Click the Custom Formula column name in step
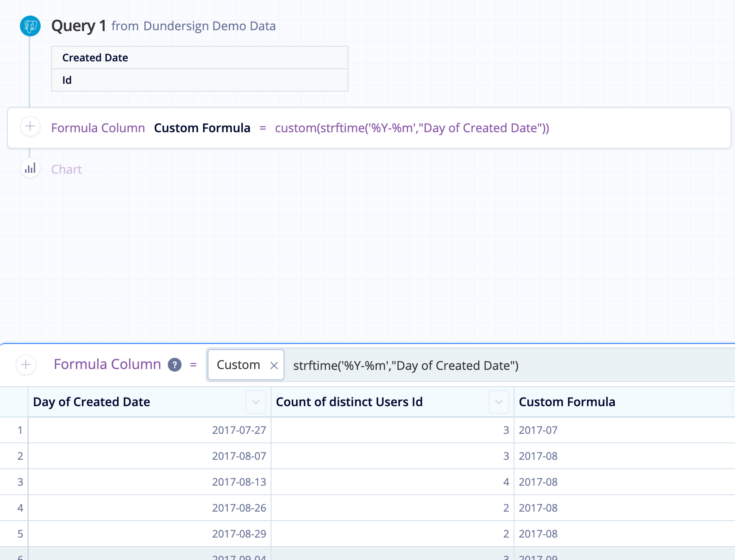 [x=202, y=128]
